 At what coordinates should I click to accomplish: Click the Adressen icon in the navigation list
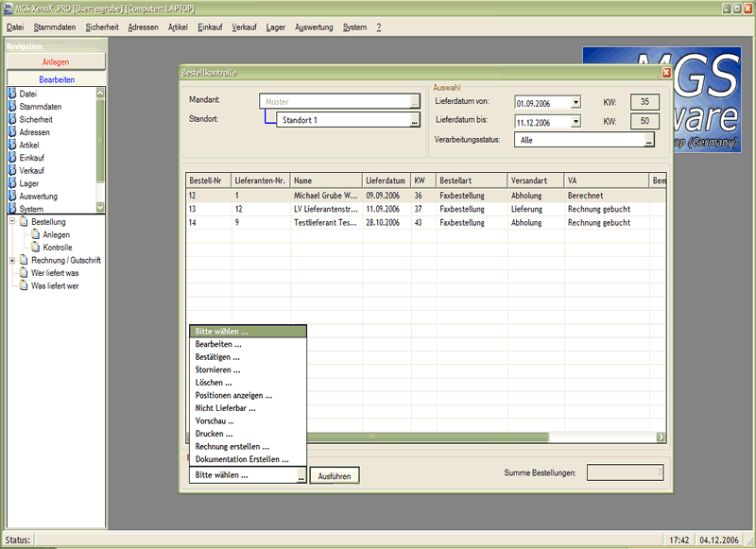[12, 132]
